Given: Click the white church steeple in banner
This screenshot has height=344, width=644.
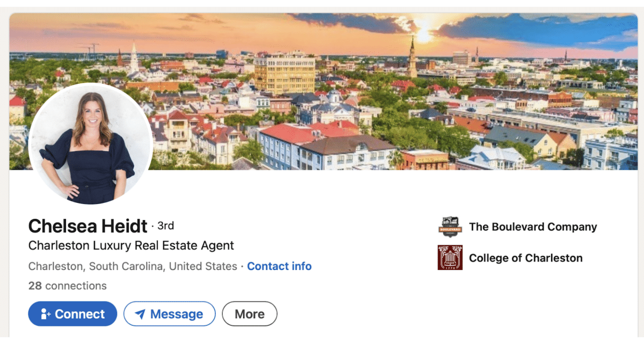Looking at the screenshot, I should coord(134,57).
